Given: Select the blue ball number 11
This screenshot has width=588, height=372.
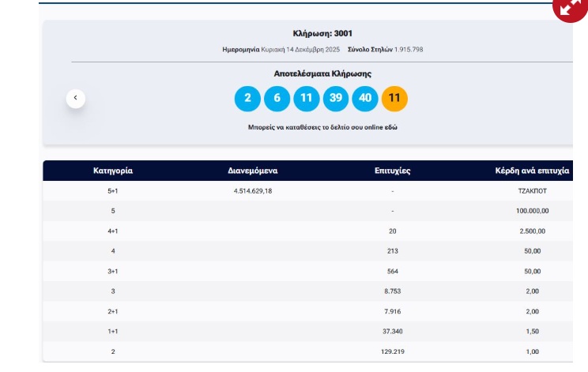Looking at the screenshot, I should point(306,99).
